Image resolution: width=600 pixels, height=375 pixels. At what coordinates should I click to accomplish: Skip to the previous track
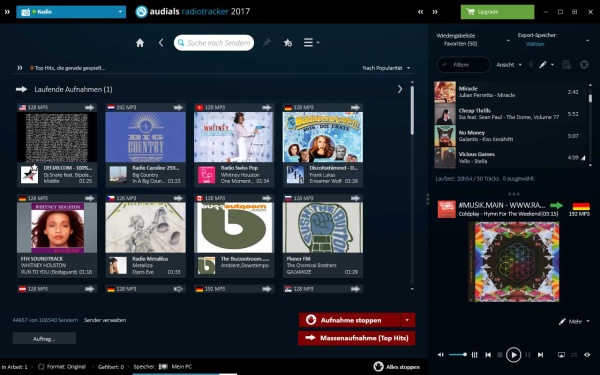488,355
